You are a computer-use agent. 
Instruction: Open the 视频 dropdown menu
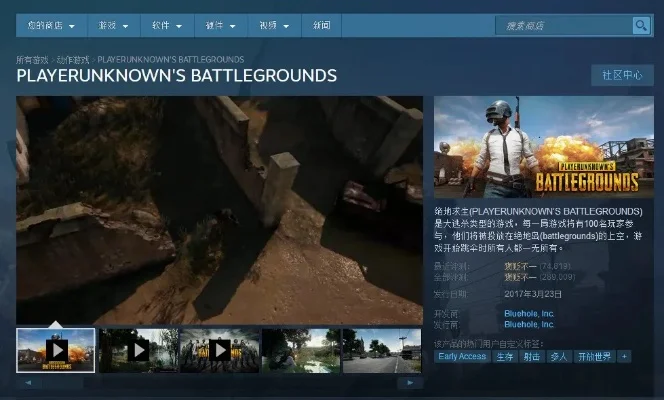(x=274, y=26)
